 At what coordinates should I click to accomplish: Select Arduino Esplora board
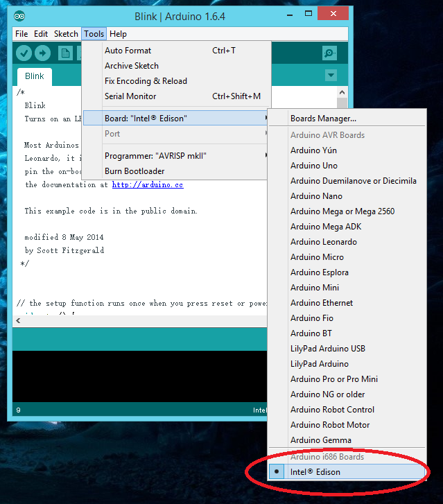point(347,272)
